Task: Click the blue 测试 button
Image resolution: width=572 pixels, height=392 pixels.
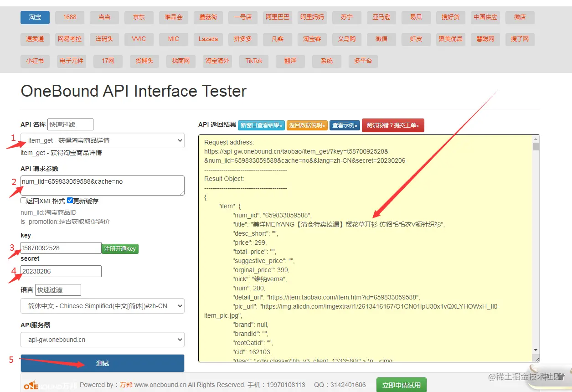Action: pyautogui.click(x=103, y=363)
